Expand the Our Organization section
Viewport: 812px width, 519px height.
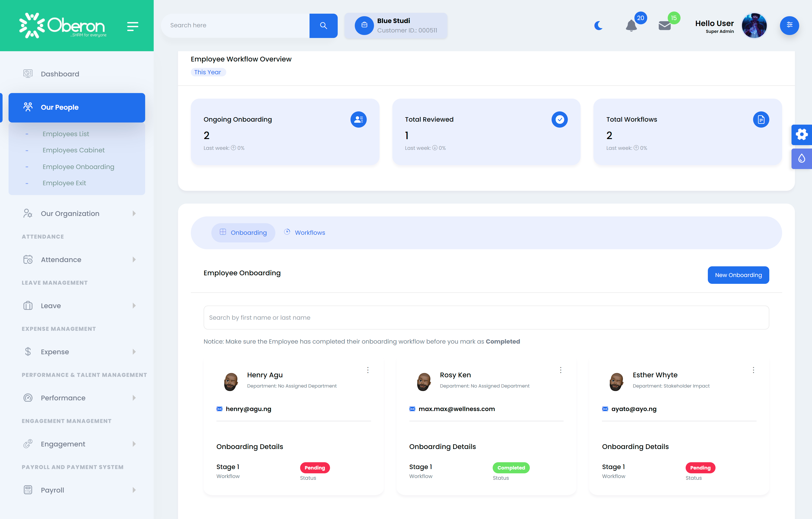coord(70,213)
